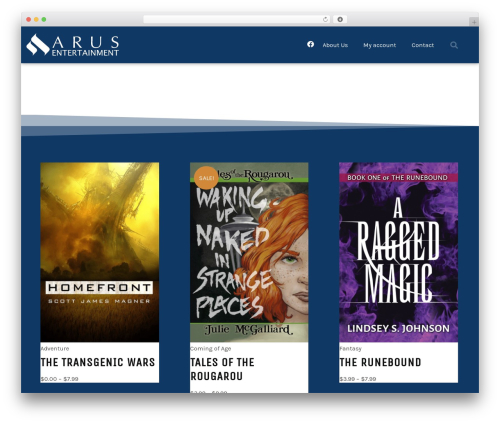This screenshot has height=423, width=500.
Task: Click the new tab plus button
Action: coord(474,22)
